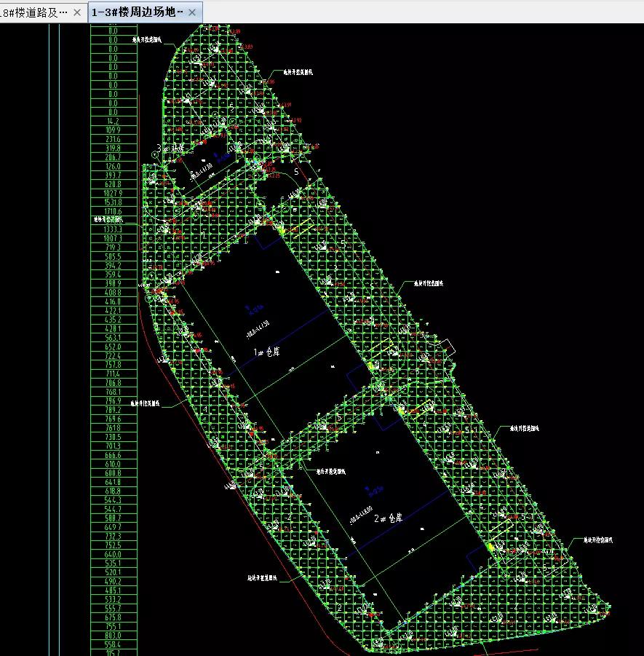Click the table cell showing 1333.3

[113, 229]
